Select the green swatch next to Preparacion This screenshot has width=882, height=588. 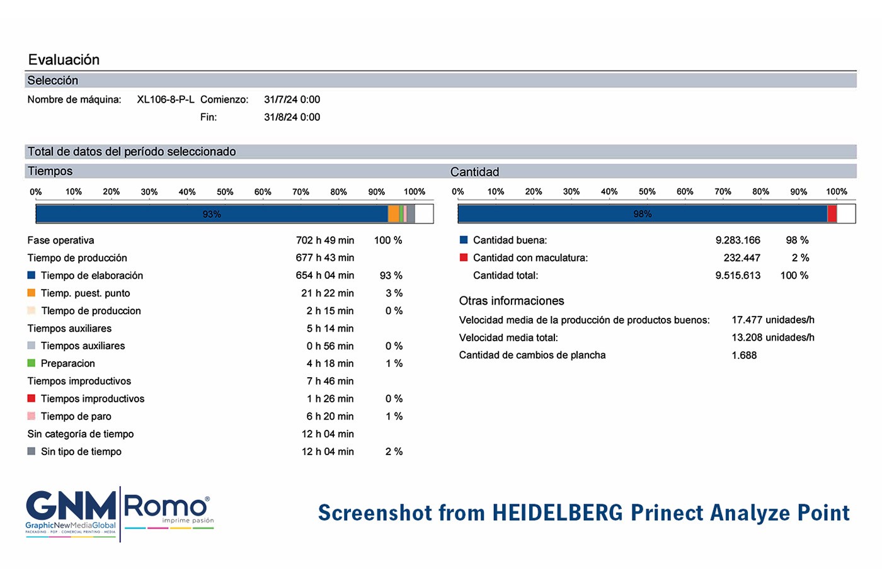(31, 363)
